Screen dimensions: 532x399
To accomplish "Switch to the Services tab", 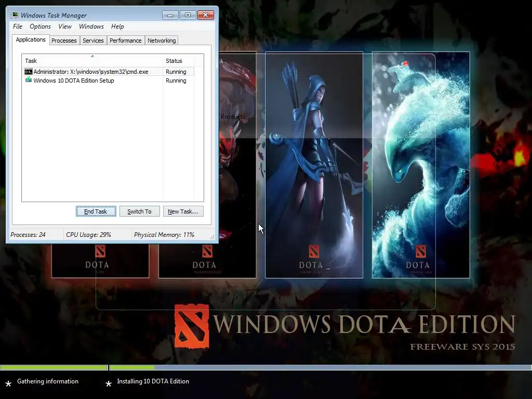I will (x=93, y=41).
